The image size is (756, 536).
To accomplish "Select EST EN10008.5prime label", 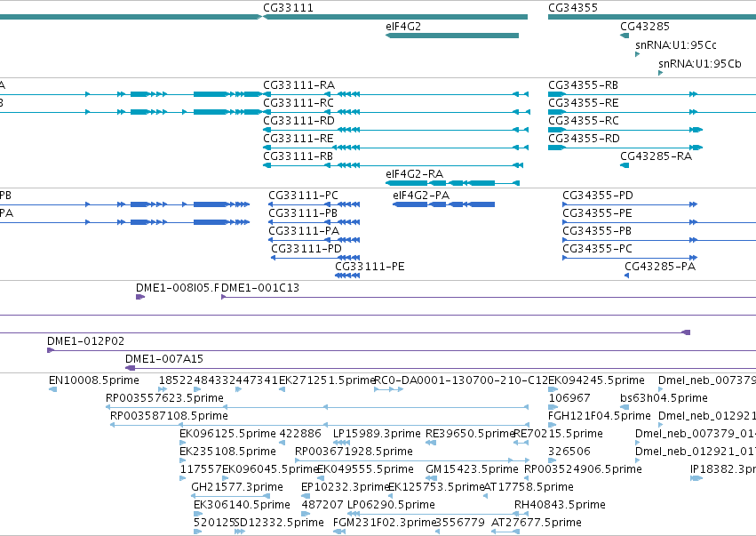I will (x=94, y=380).
